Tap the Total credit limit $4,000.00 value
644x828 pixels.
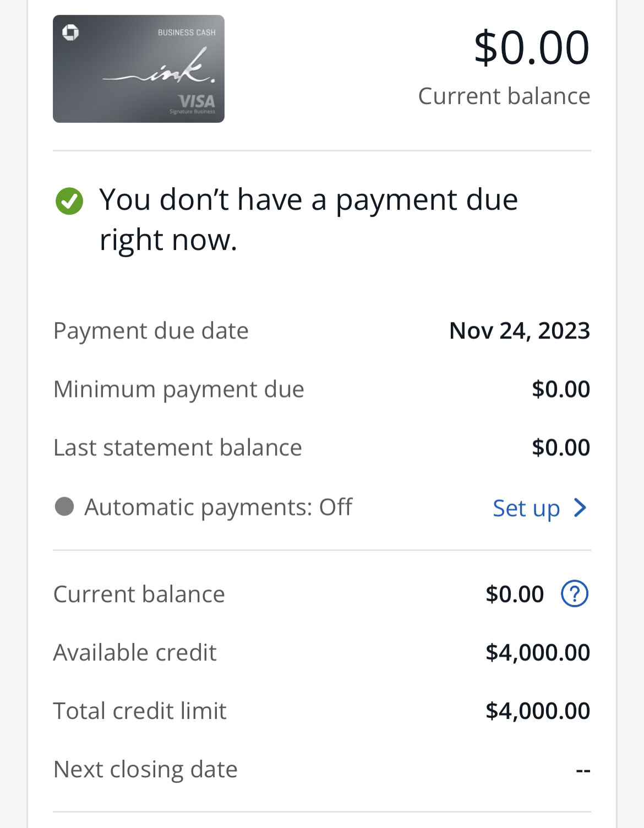537,711
